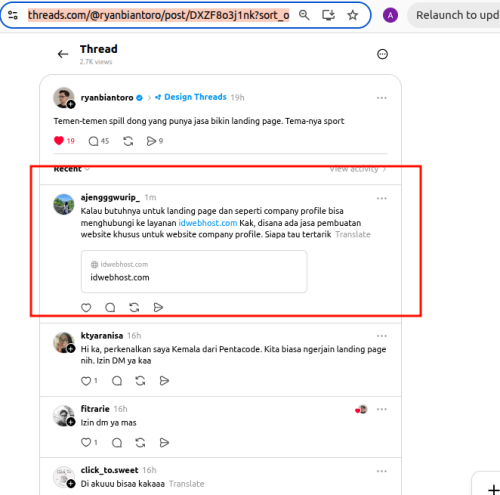Viewport: 500px width, 495px height.
Task: Share ktyaranisa's reply via send icon
Action: click(164, 381)
